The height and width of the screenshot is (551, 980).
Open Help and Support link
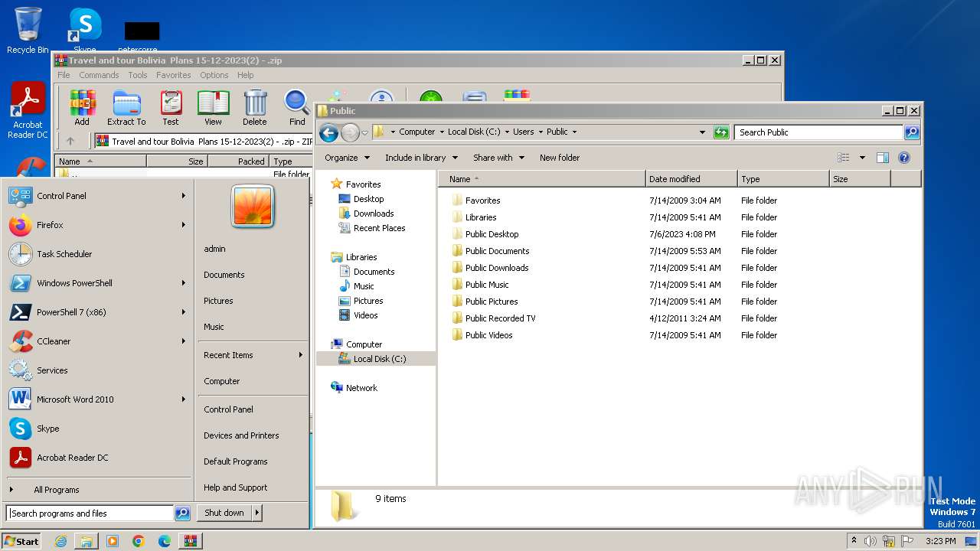tap(236, 487)
